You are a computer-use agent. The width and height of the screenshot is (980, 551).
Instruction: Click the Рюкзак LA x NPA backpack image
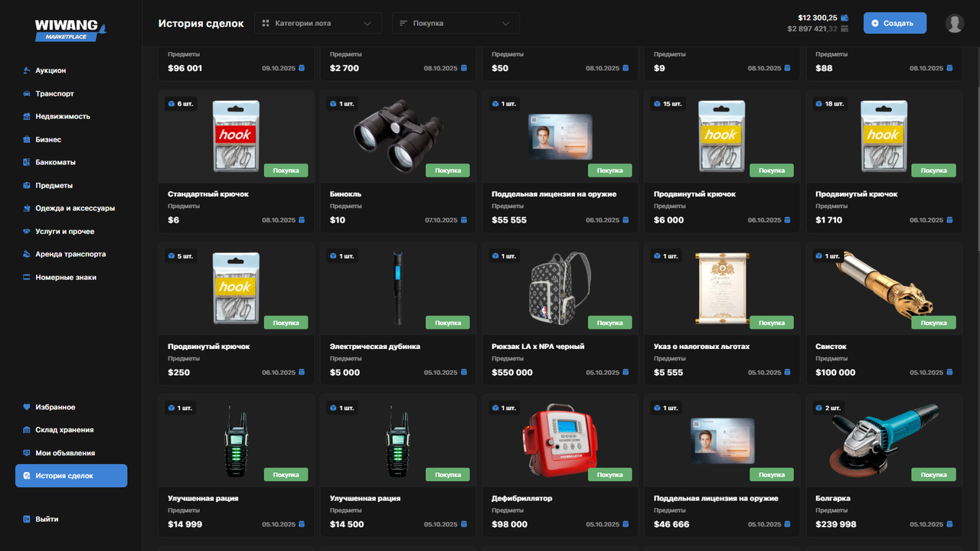tap(559, 289)
